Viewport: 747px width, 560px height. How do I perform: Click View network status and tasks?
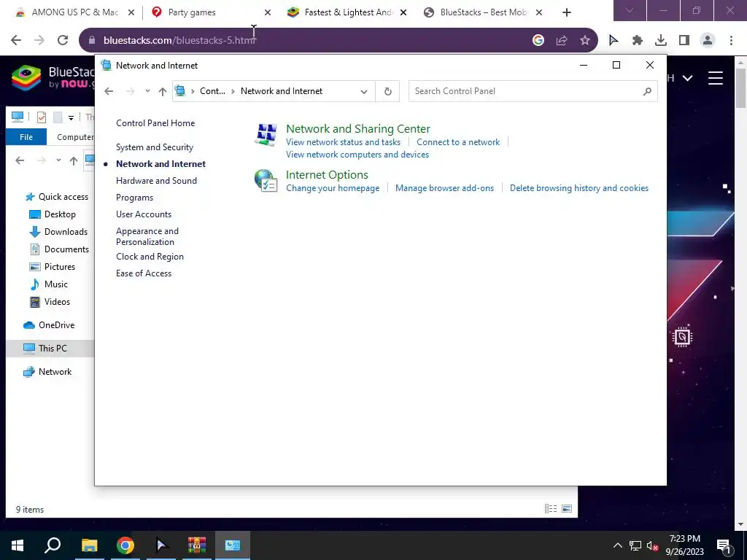coord(343,142)
